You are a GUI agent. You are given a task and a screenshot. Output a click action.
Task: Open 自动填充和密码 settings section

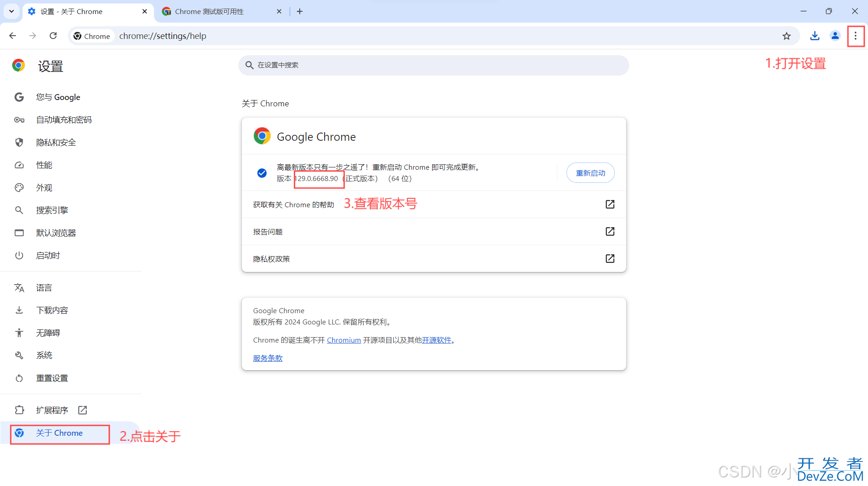tap(64, 120)
